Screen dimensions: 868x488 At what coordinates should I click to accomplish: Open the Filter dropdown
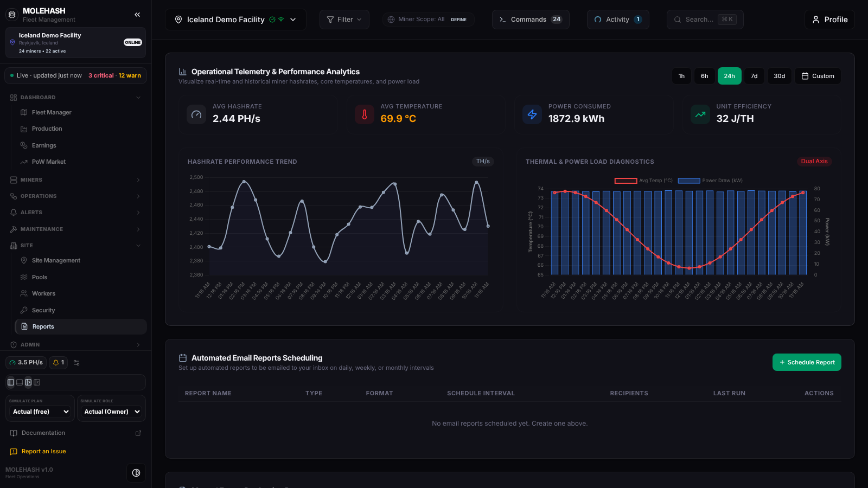(344, 20)
